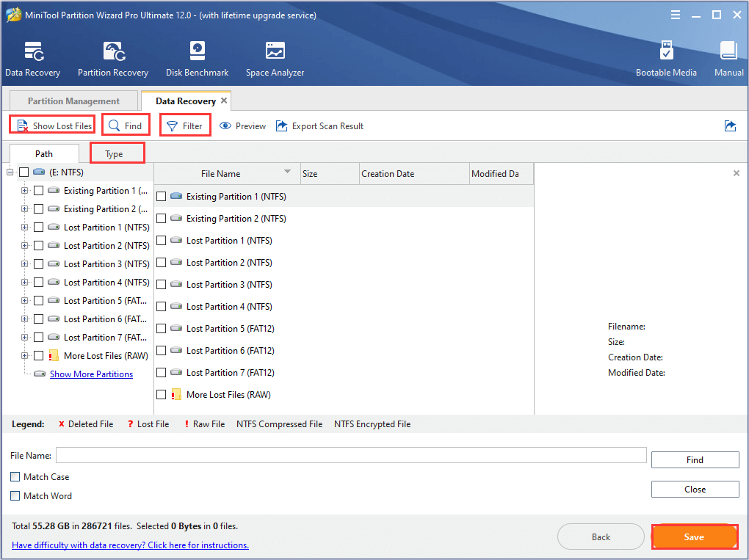
Task: Click the Lost Partition 5 (FAT12) drive icon in the list
Action: point(176,329)
